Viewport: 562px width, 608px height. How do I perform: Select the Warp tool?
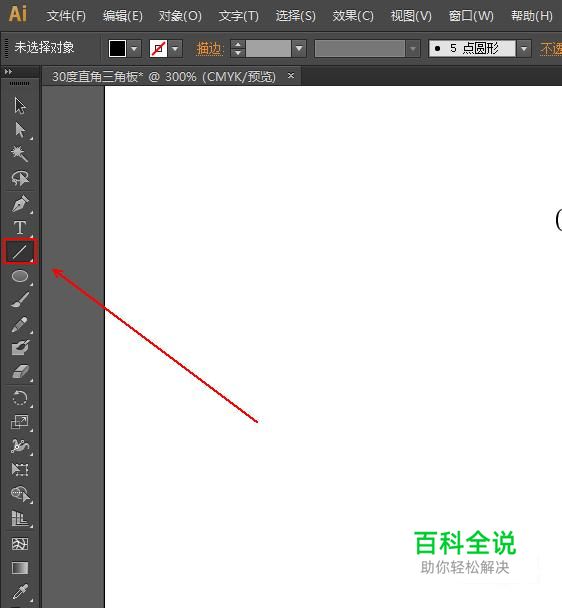point(20,446)
